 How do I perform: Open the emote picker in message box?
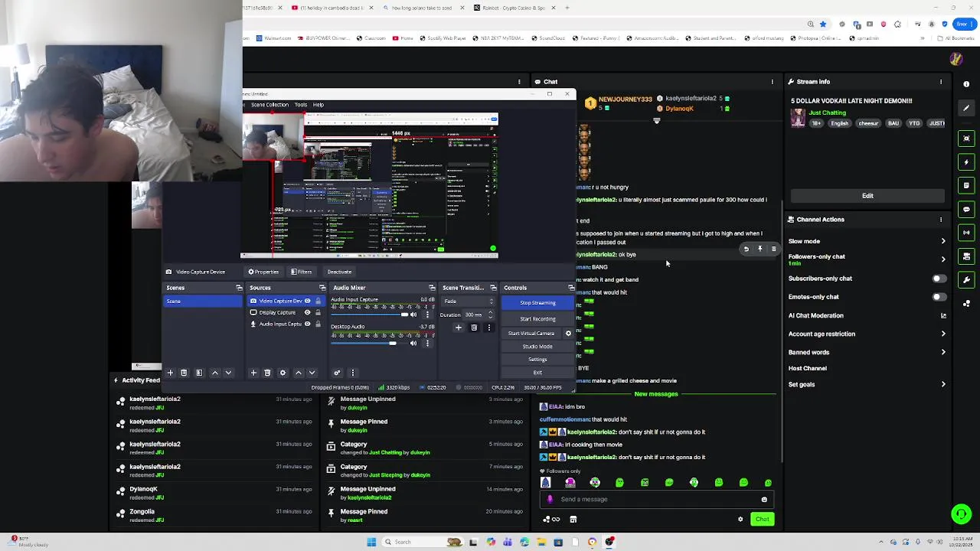click(x=764, y=500)
